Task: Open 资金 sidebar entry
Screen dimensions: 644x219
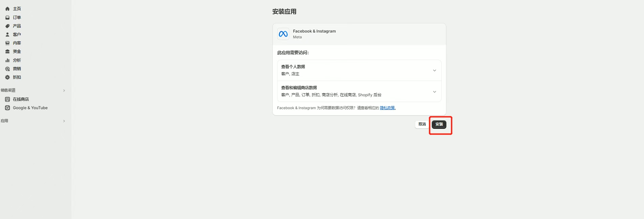Action: (x=17, y=52)
